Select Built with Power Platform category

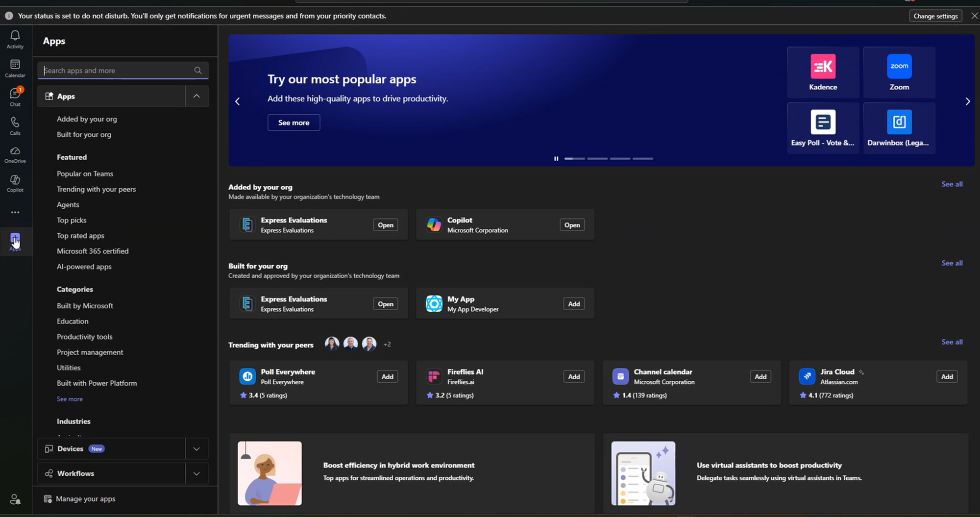(97, 383)
